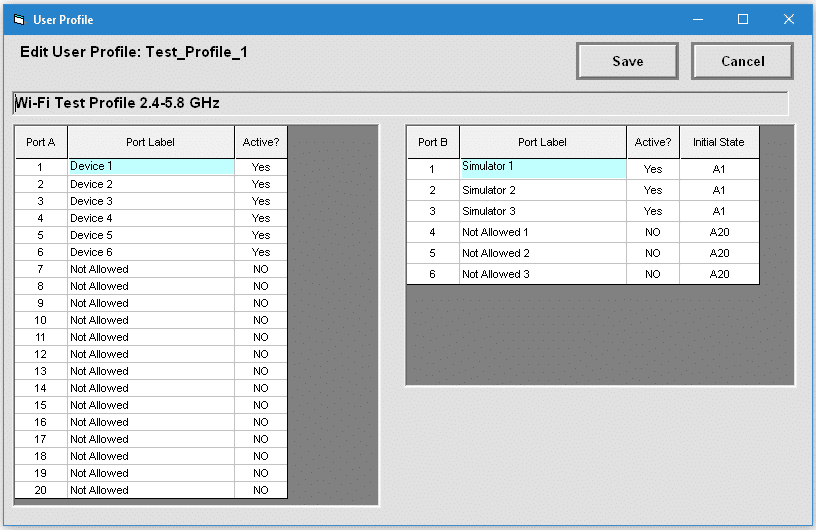816x530 pixels.
Task: Select the Device 1 port label cell
Action: tap(151, 167)
